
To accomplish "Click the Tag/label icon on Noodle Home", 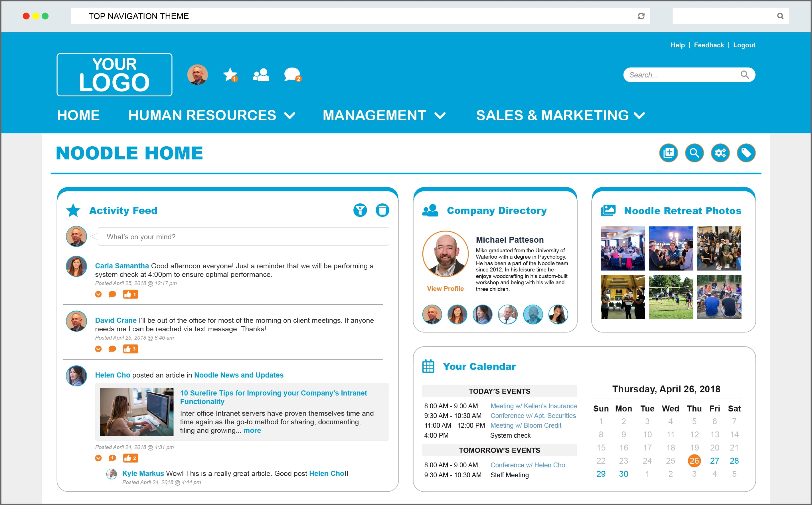I will click(x=747, y=153).
